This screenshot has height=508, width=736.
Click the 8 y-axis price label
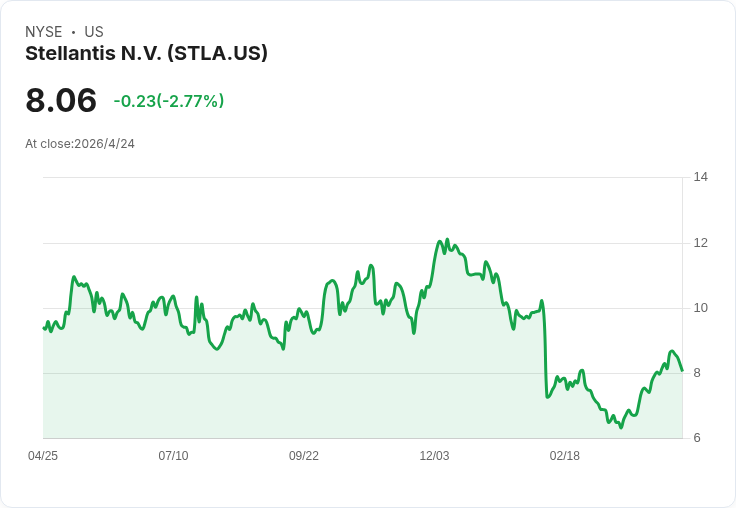pyautogui.click(x=697, y=373)
